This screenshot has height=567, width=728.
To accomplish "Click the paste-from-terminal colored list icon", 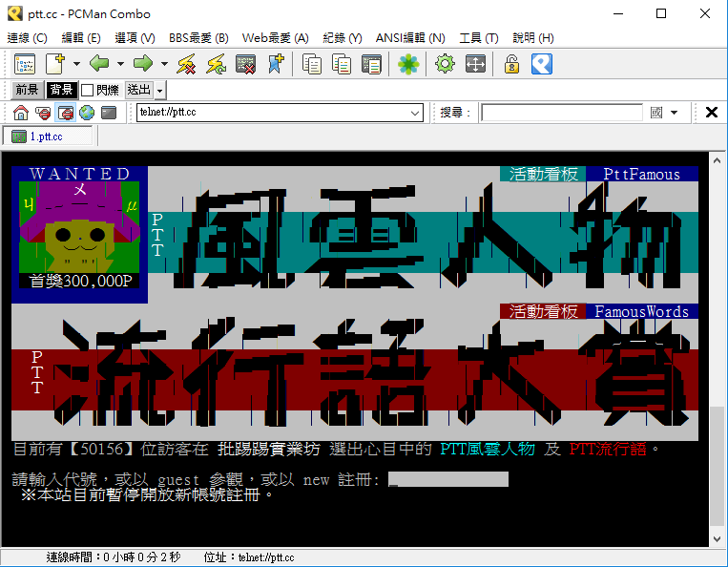I will pyautogui.click(x=371, y=64).
